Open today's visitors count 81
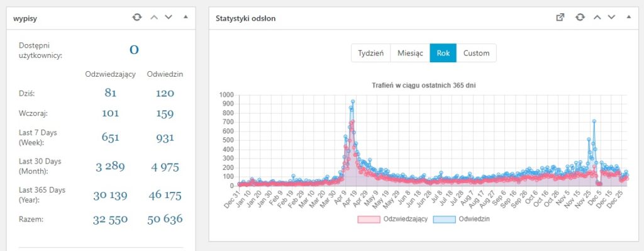 tap(111, 93)
